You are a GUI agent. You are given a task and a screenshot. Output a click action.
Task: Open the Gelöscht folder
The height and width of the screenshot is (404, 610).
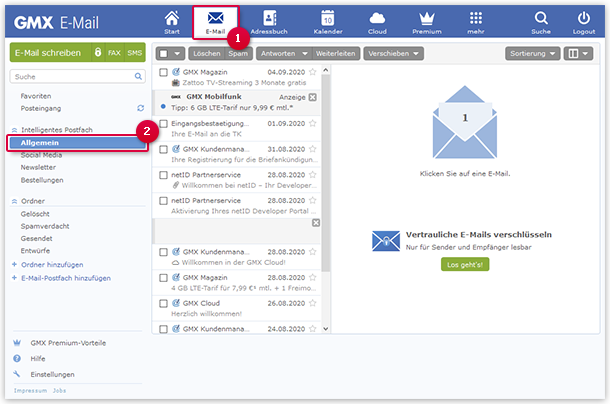[35, 214]
